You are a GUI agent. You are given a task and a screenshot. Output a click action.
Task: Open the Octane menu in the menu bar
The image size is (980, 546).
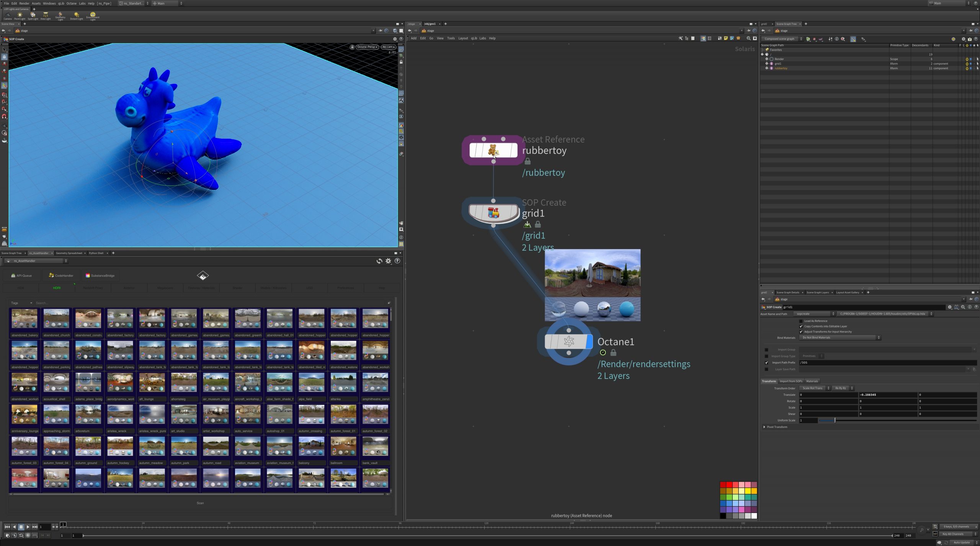coord(71,3)
